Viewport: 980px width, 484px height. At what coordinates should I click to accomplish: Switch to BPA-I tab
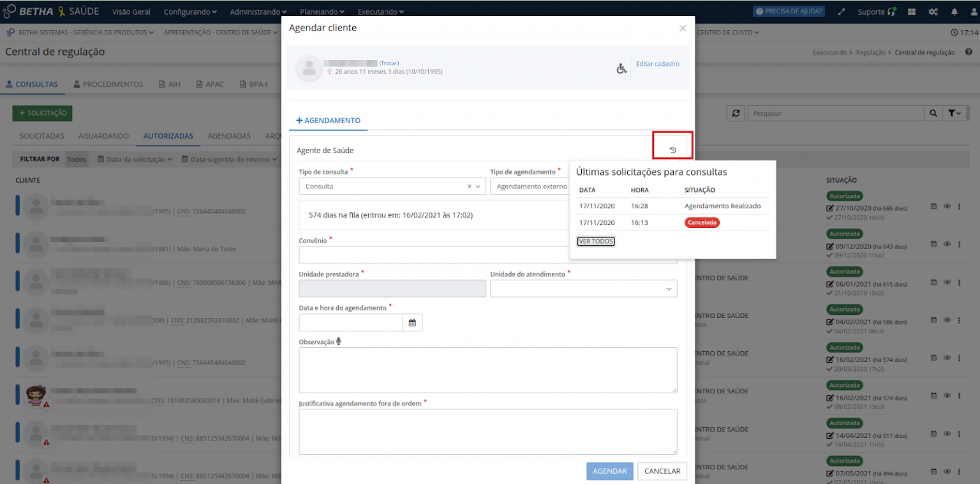pyautogui.click(x=253, y=84)
